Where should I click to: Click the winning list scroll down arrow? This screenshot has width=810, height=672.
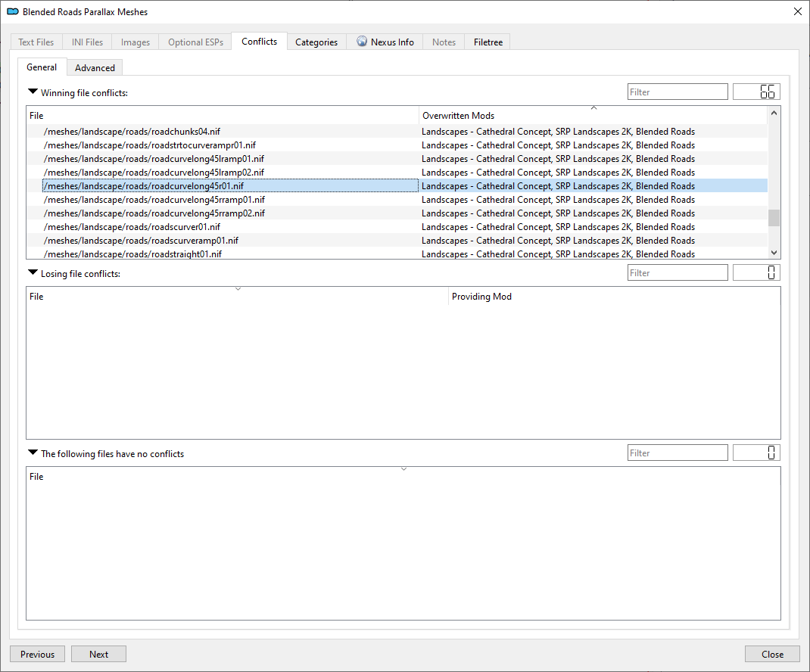point(774,253)
